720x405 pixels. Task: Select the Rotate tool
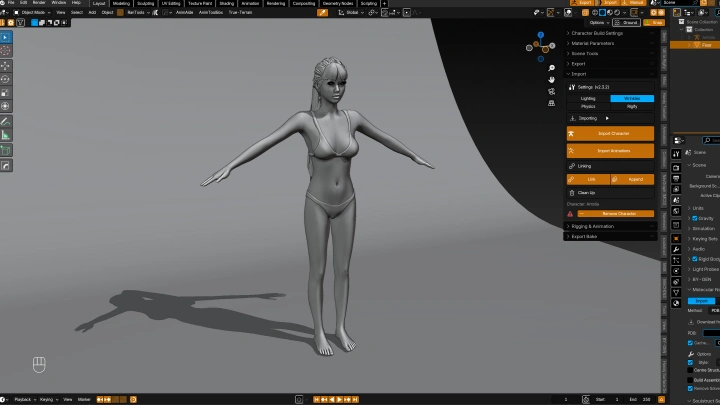click(x=6, y=79)
